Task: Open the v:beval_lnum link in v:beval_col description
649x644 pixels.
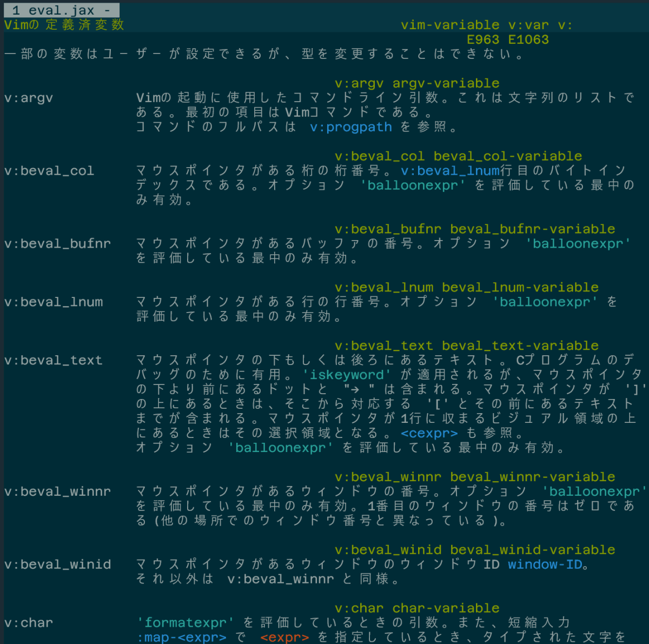Action: pyautogui.click(x=450, y=171)
